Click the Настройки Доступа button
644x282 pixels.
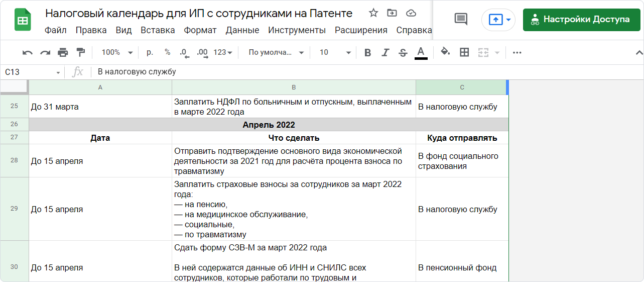pos(581,20)
